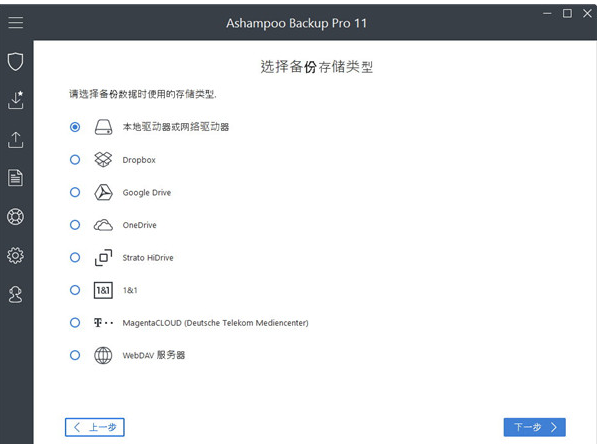Click the Telekom MagentaCLOUD logo icon
The height and width of the screenshot is (444, 609).
point(104,323)
